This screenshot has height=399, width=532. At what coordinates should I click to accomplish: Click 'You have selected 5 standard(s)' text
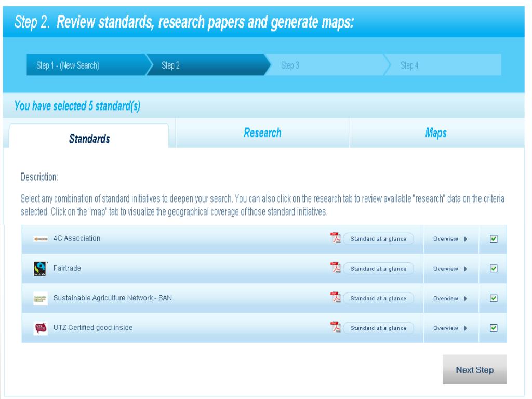click(x=77, y=106)
